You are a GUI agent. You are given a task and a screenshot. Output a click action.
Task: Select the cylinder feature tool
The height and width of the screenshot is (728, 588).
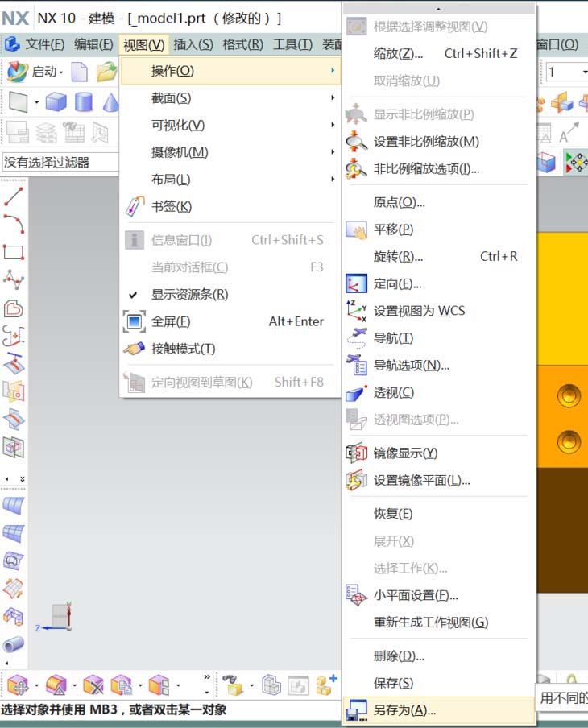[84, 102]
